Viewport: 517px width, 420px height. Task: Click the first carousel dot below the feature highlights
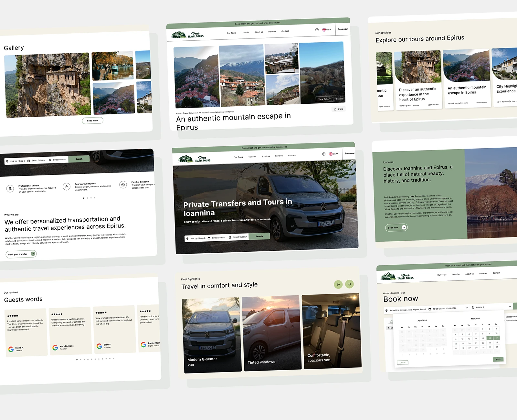(x=84, y=198)
